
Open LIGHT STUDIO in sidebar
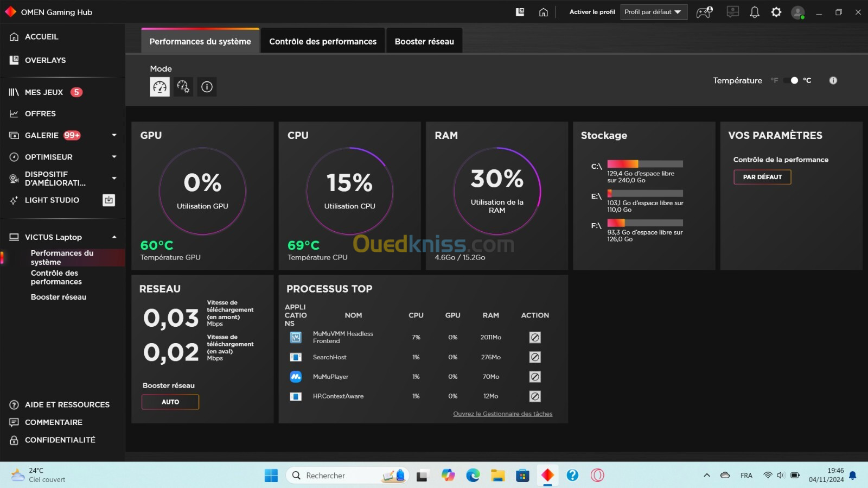52,200
